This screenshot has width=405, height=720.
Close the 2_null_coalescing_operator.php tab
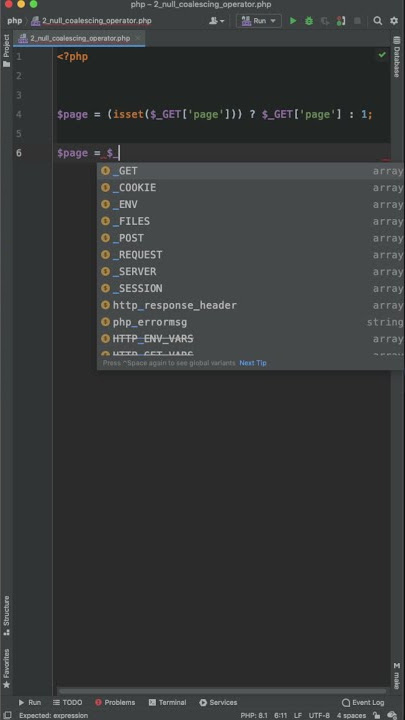click(138, 39)
